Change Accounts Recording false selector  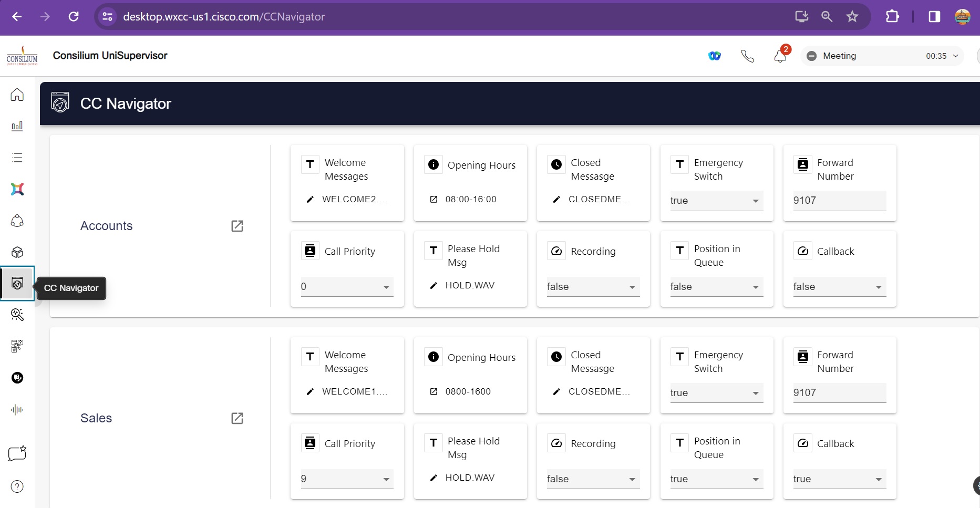click(593, 287)
